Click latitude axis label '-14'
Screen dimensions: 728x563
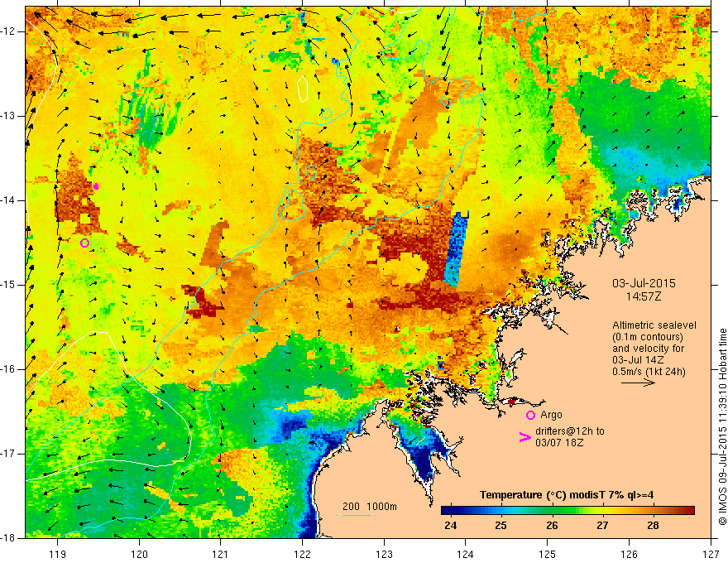click(9, 200)
